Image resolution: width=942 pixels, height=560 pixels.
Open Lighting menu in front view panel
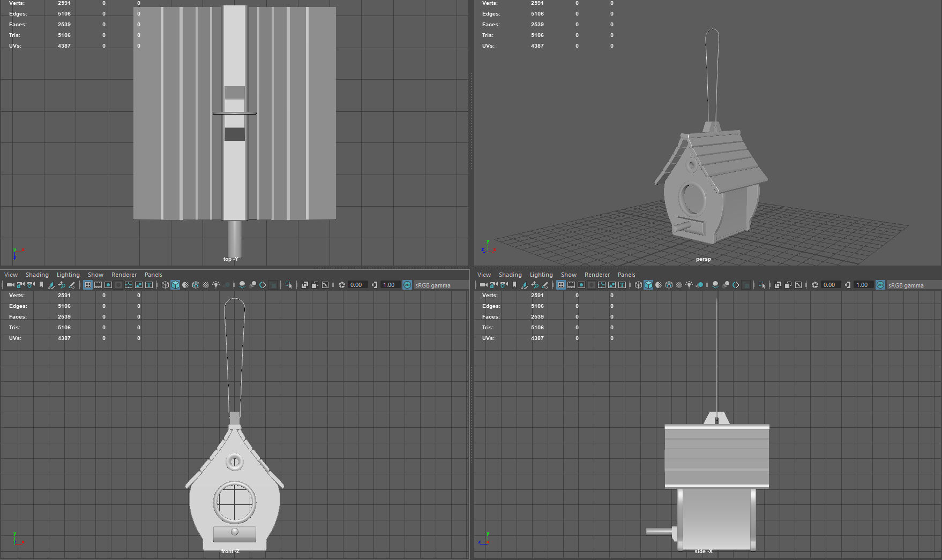tap(68, 275)
